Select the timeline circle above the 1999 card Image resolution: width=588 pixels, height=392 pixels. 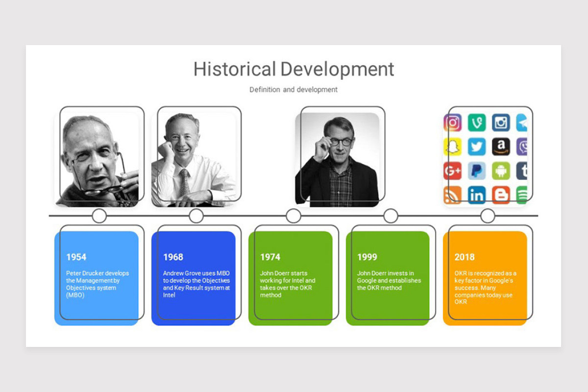(x=391, y=216)
